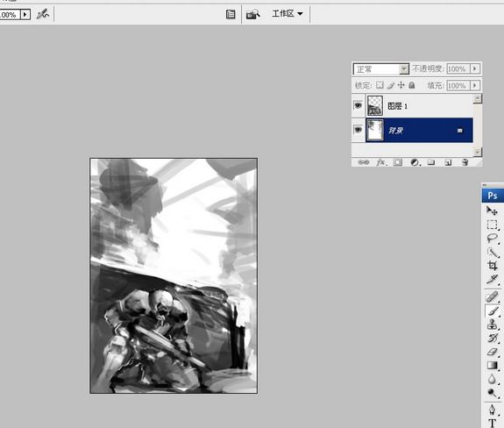Select the Clone Stamp tool
The image size is (504, 428).
tap(492, 325)
